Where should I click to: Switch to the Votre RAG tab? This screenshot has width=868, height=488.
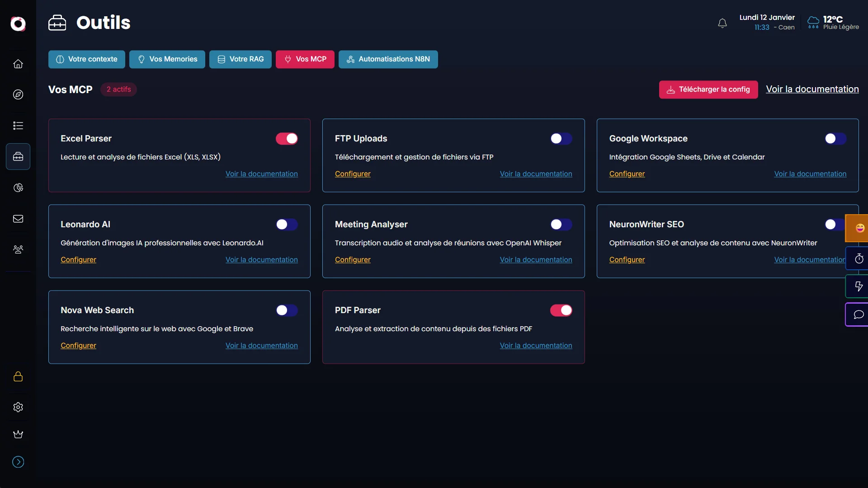click(240, 59)
